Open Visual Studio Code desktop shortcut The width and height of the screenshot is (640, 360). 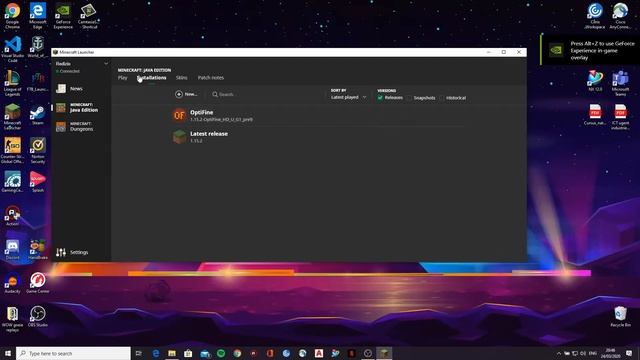(x=12, y=49)
